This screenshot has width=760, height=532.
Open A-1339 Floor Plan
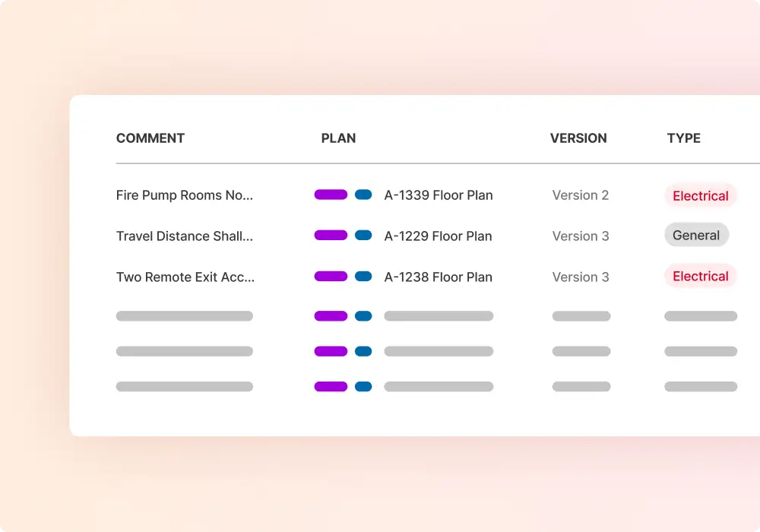[x=439, y=195]
